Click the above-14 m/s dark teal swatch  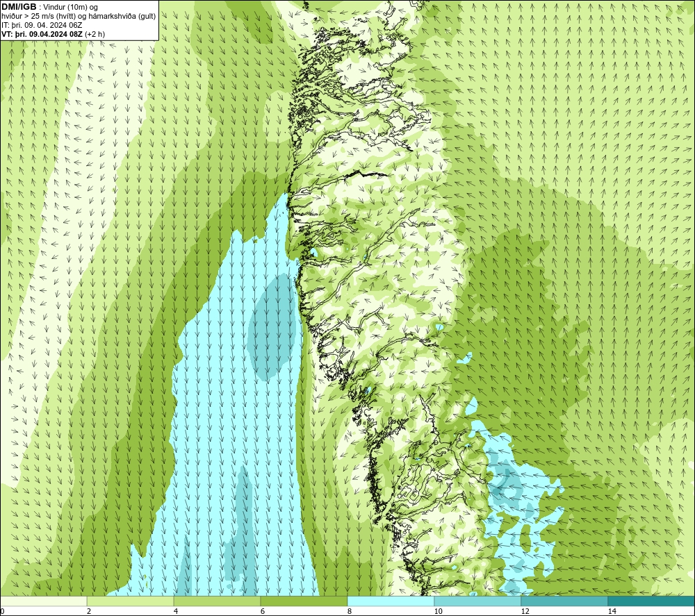652,601
